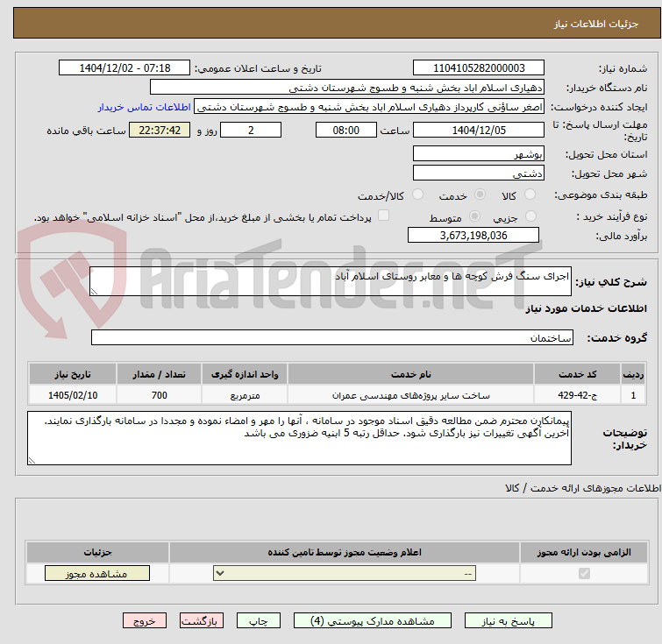Click the general need description textarea
Viewport: 662px width, 644px height.
click(x=331, y=281)
